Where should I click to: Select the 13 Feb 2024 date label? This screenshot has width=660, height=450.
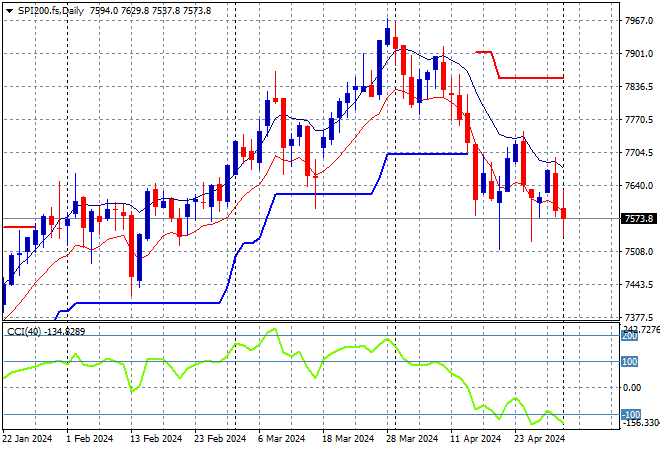(x=156, y=439)
